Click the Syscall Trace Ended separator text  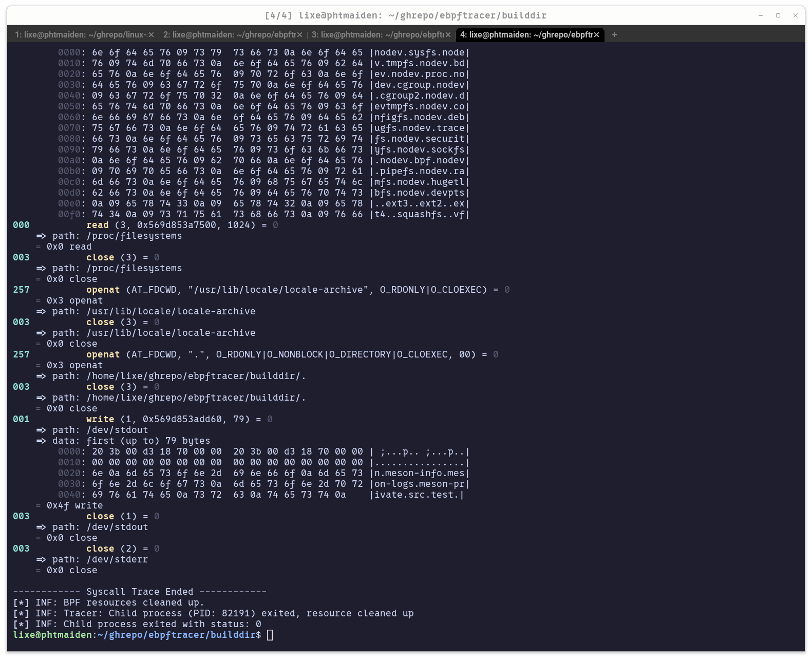point(140,592)
